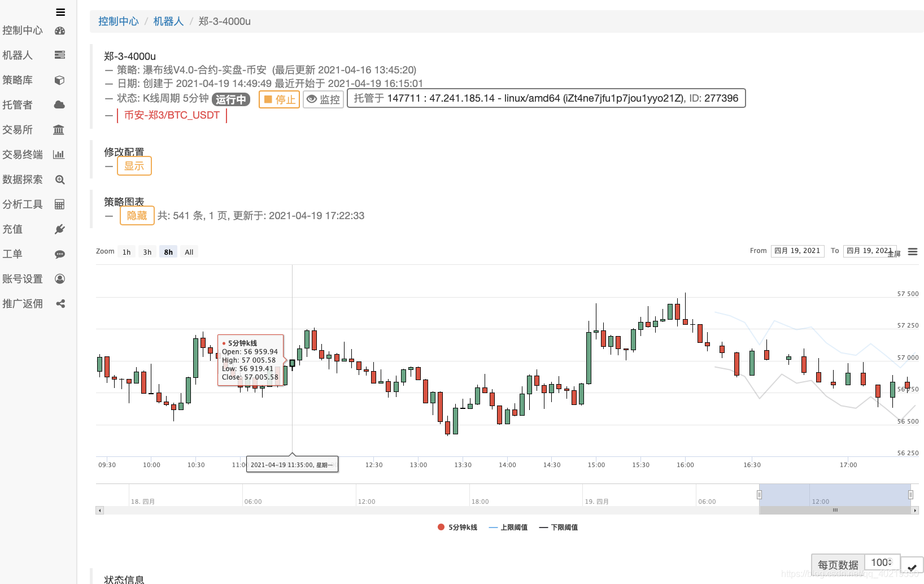Open 账号设置 user icon
Image resolution: width=924 pixels, height=584 pixels.
60,279
